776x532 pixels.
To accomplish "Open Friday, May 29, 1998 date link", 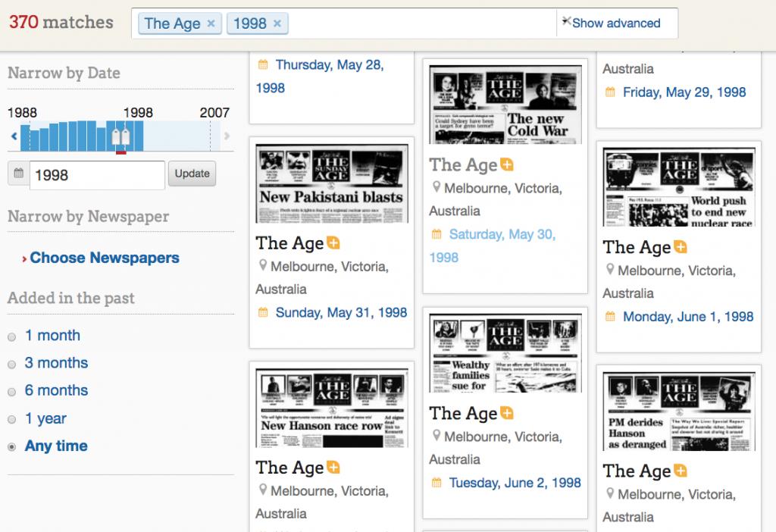I will (684, 92).
